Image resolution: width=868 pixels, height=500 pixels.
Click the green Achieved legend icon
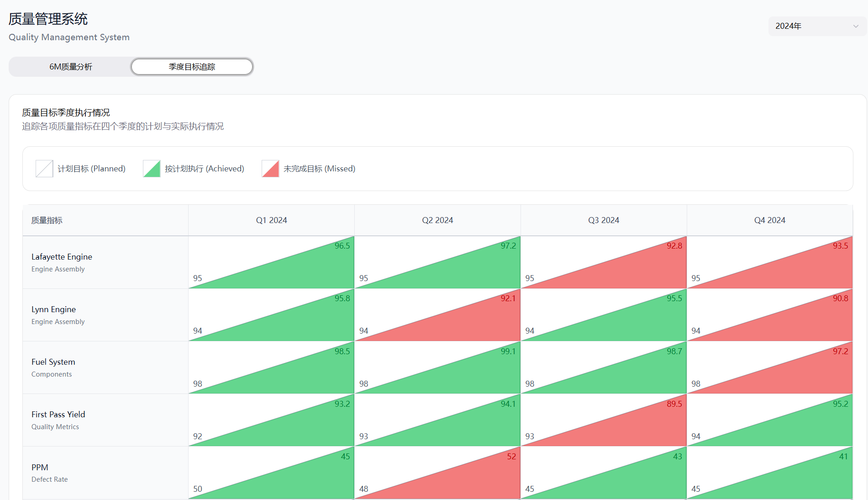coord(152,169)
